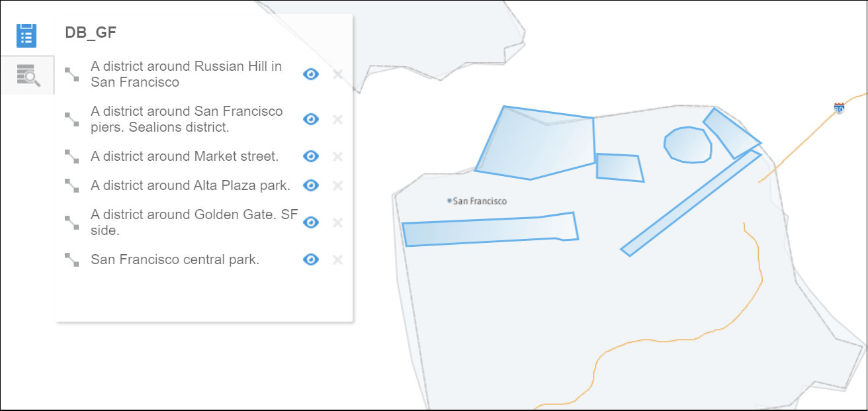Toggle visibility of the Sealions district
This screenshot has height=411, width=868.
tap(311, 119)
